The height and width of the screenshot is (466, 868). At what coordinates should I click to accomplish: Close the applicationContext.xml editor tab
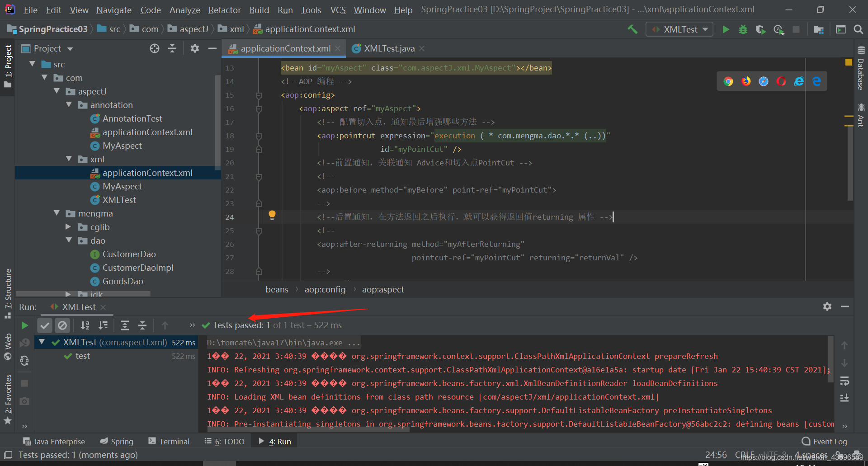[338, 48]
